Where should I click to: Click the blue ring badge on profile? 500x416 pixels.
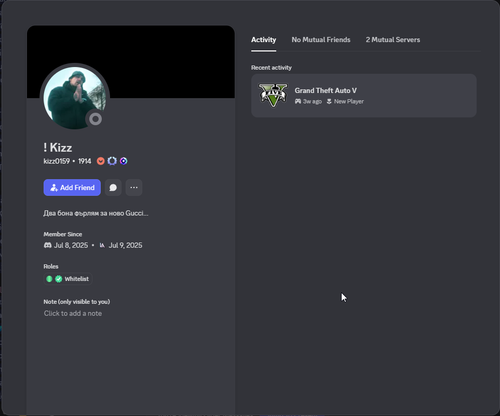pyautogui.click(x=112, y=161)
